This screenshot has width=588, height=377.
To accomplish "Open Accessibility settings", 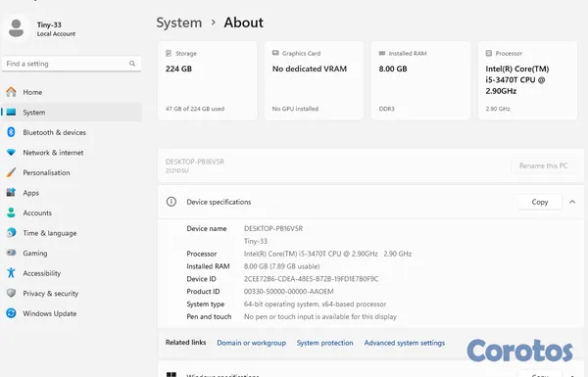I will click(x=72, y=273).
